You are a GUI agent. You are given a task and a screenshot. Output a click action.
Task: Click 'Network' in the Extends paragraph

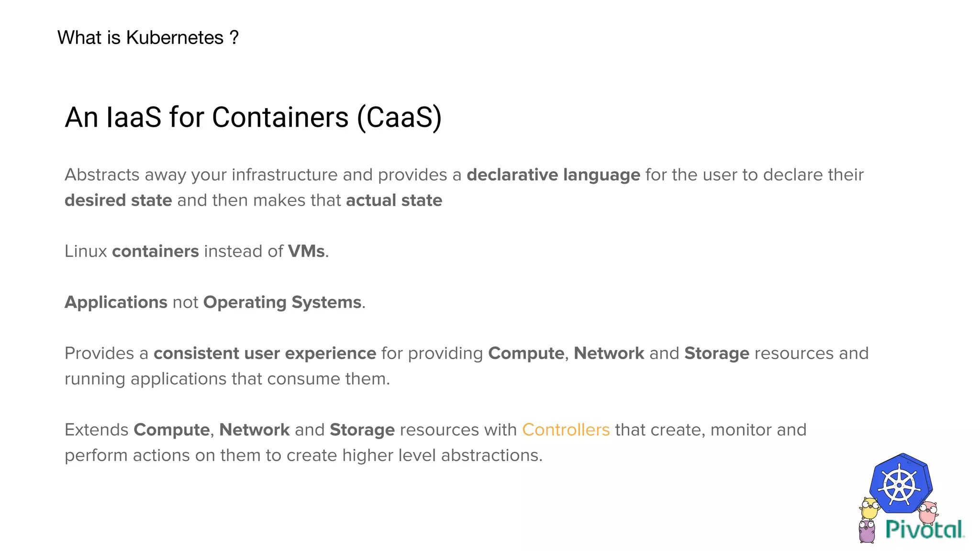click(255, 430)
